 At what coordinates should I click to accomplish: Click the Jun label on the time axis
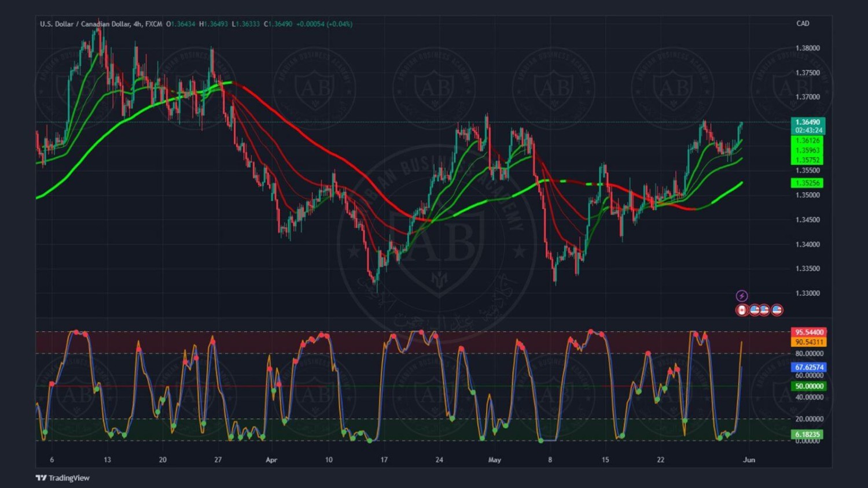tap(749, 460)
